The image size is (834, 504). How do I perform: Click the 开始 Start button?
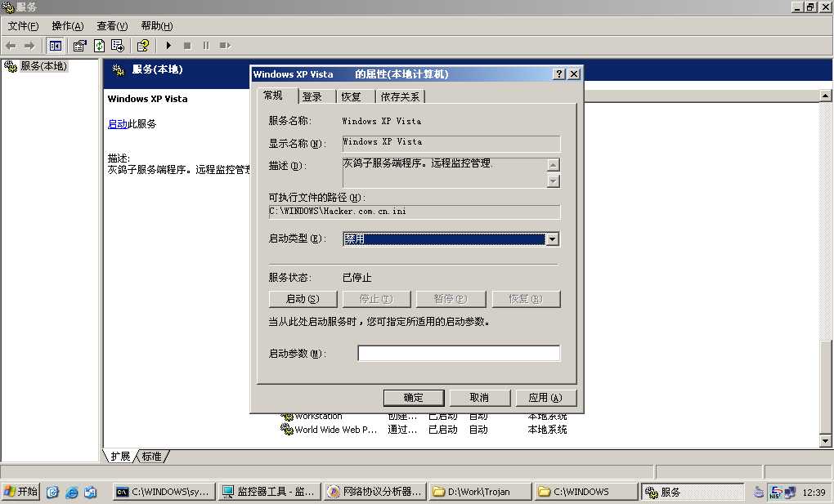[x=20, y=492]
